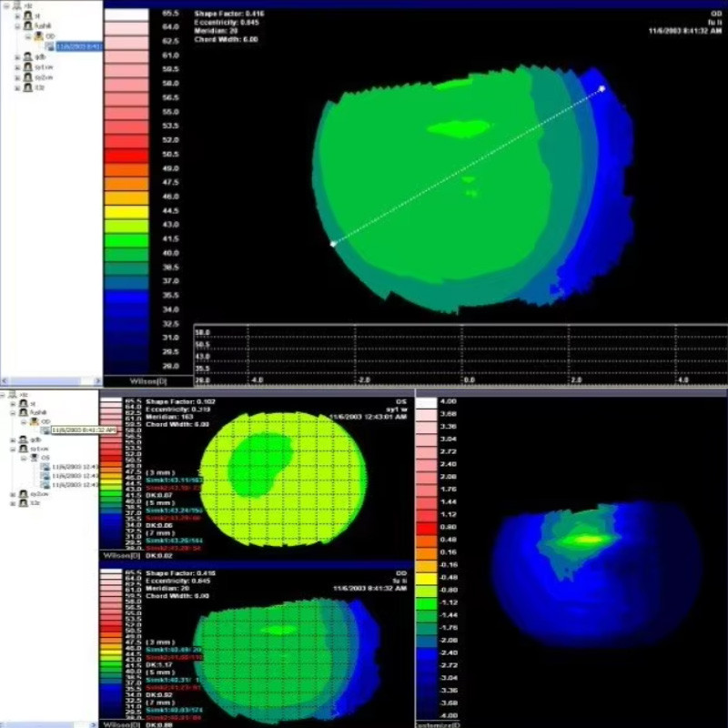Click the exam icon beside the highlighted entry
This screenshot has height=728, width=728.
pos(50,46)
